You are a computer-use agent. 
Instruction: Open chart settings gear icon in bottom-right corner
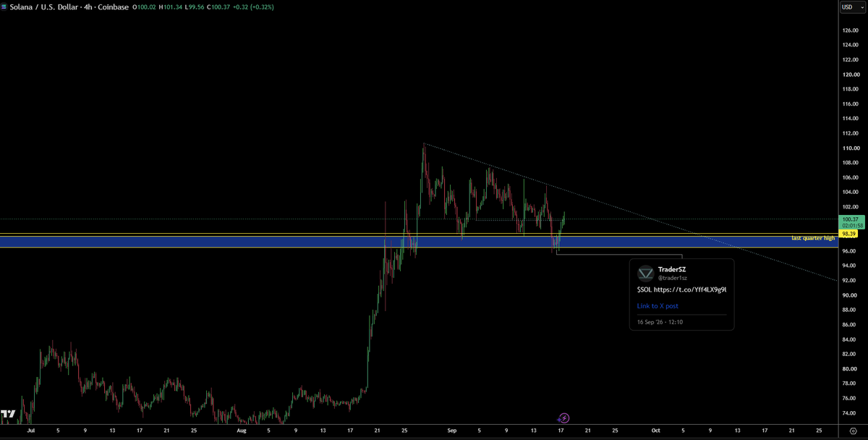tap(853, 431)
